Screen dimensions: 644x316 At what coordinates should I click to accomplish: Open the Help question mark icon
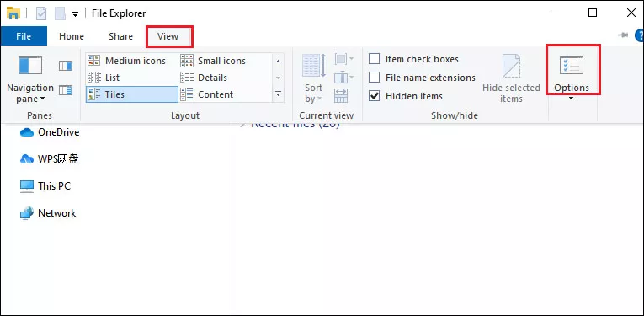(x=640, y=35)
